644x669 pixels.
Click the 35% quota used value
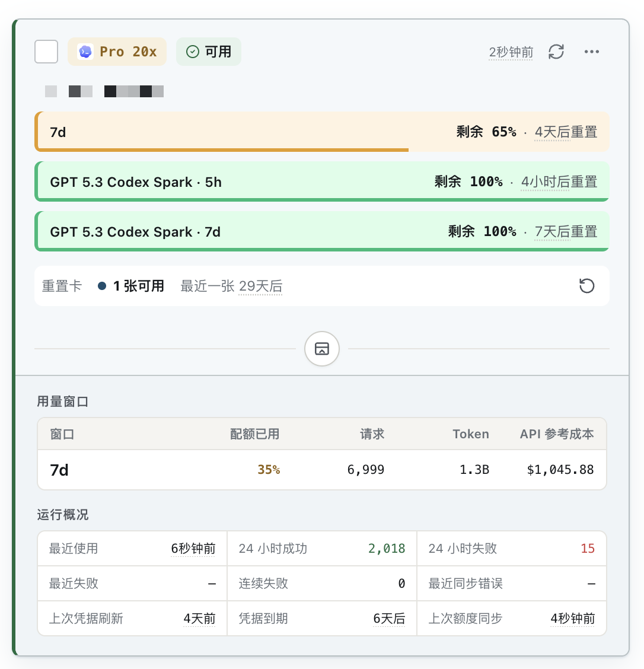269,470
